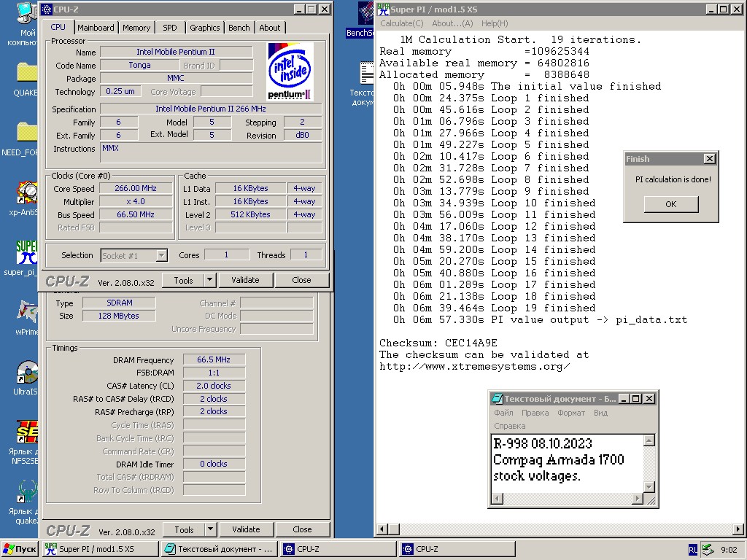Open the Graphics tab in CPU-Z

[x=205, y=28]
